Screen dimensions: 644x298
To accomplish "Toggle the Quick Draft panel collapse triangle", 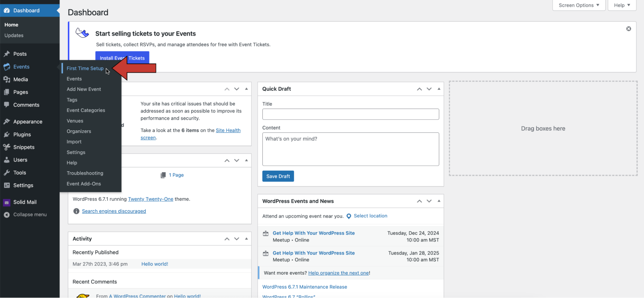I will coord(439,89).
